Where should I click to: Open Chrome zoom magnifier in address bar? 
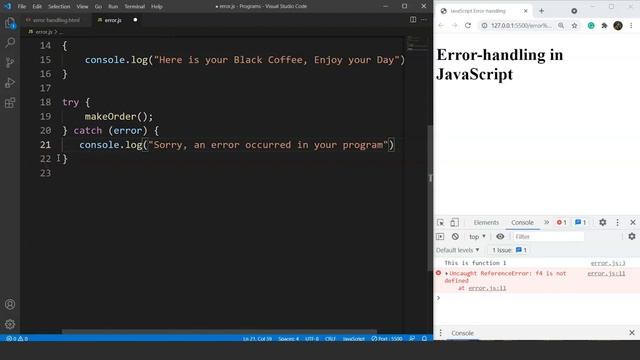[x=561, y=25]
